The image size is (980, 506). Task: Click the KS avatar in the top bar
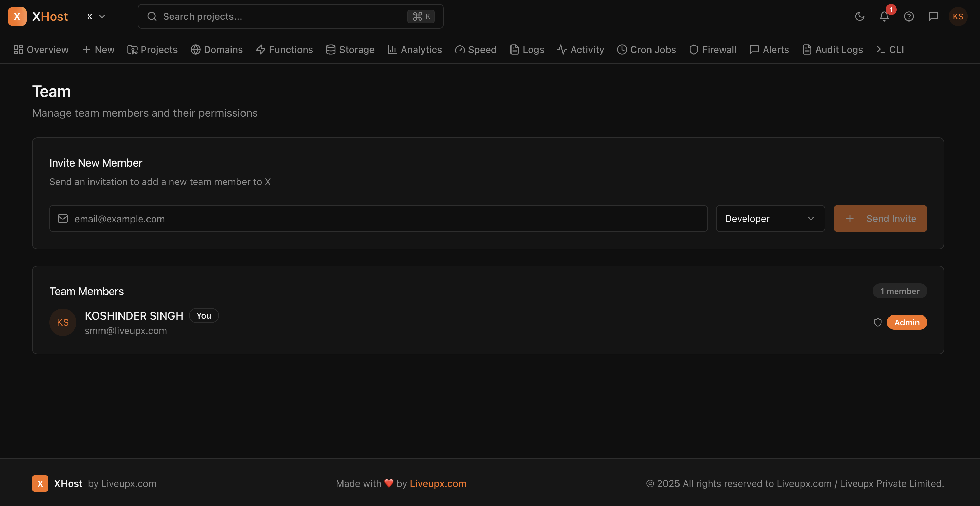click(x=958, y=16)
